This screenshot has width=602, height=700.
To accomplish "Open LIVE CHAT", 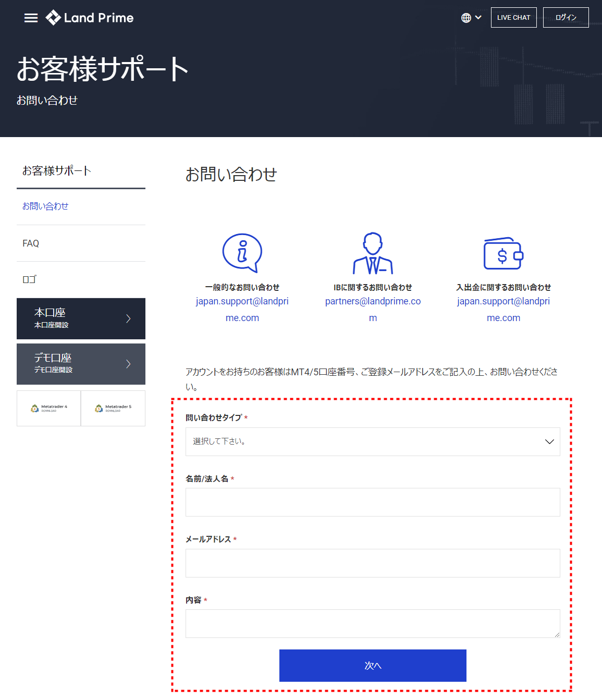I will click(x=513, y=17).
